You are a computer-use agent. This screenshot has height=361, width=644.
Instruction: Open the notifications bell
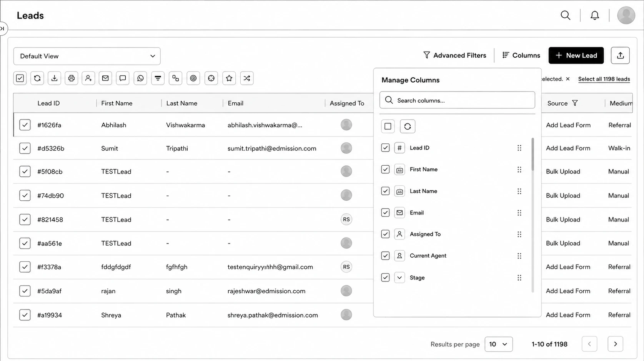pos(595,15)
